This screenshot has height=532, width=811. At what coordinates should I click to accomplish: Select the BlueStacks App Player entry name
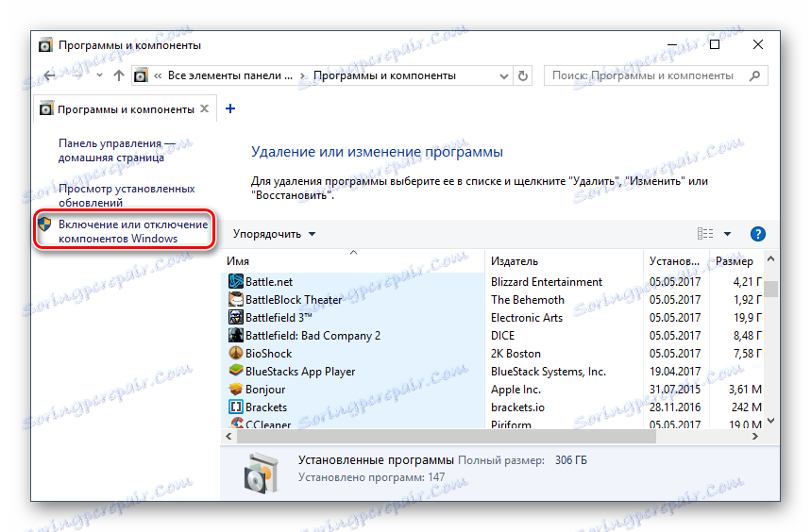tap(300, 372)
